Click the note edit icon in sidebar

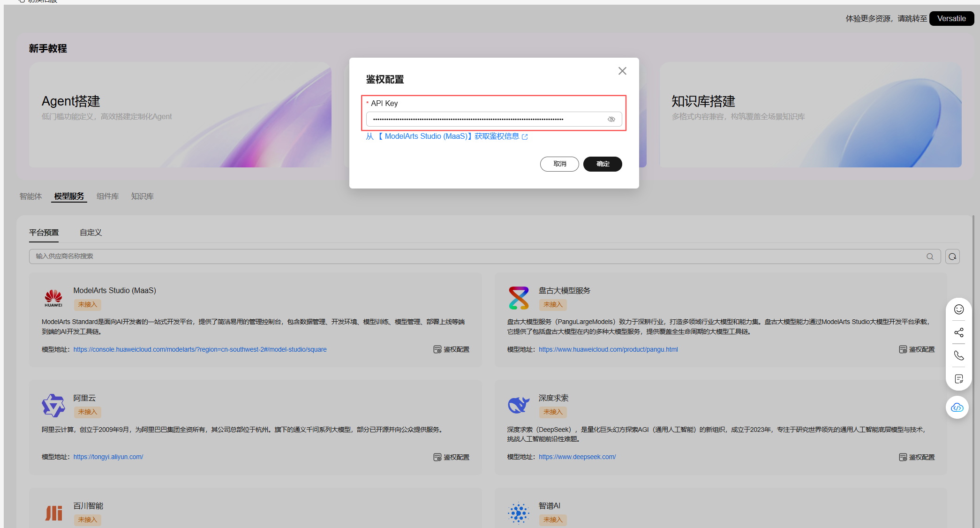[x=959, y=379]
